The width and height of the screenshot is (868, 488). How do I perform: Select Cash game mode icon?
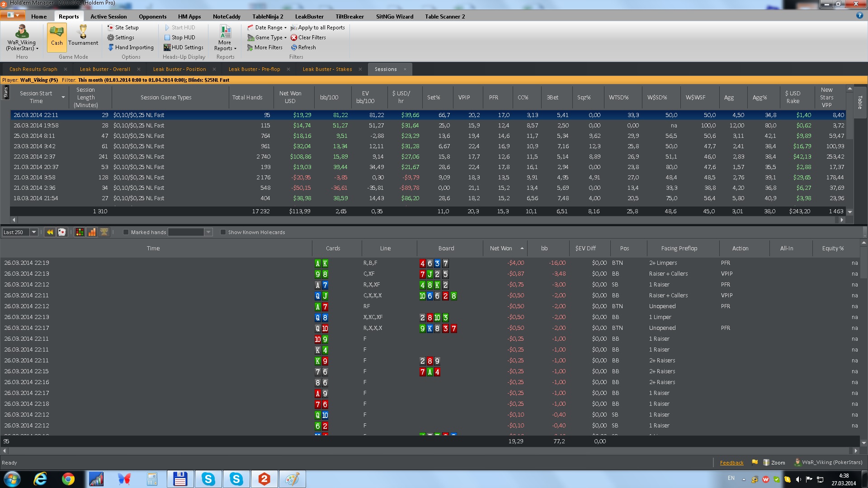pos(57,33)
